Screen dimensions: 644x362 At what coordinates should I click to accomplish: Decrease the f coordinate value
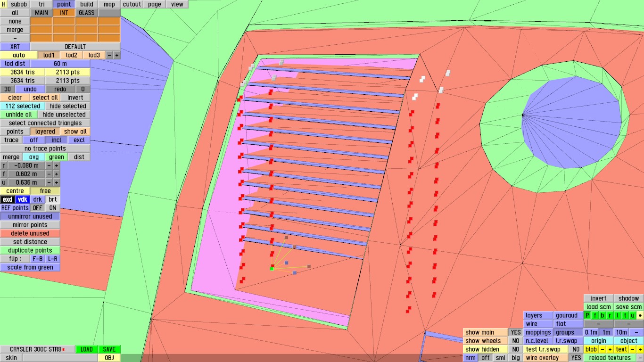pos(49,174)
